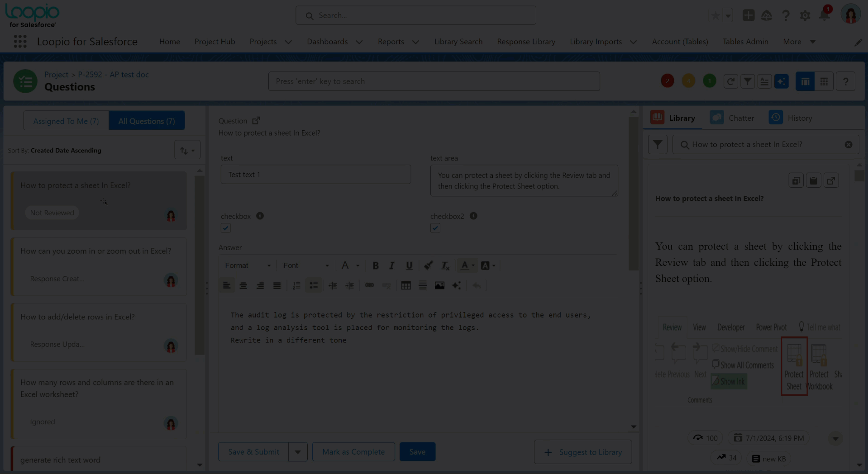The image size is (868, 474).
Task: Switch to the History tab
Action: point(791,118)
